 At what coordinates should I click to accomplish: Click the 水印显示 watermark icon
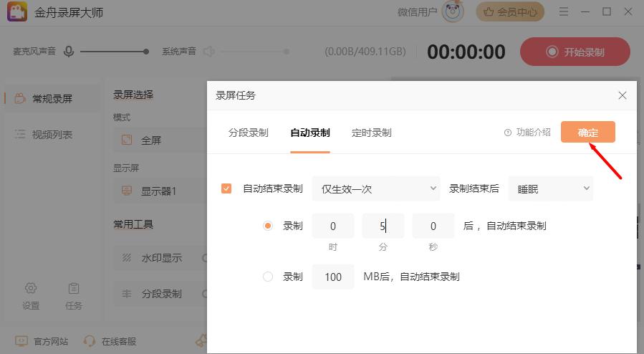[x=127, y=257]
